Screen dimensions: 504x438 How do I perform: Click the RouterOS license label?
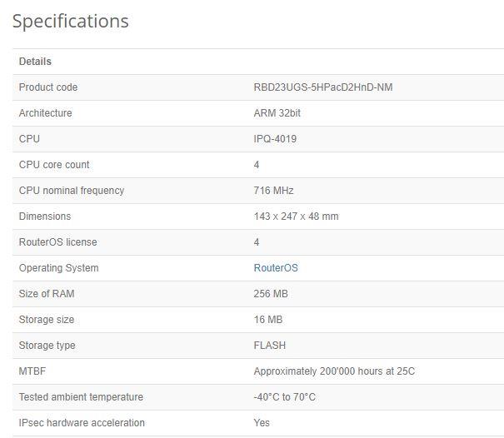(x=57, y=242)
